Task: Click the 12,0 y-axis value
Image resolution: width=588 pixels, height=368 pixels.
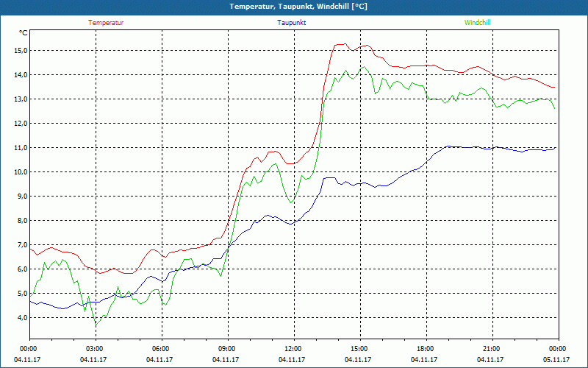Action: [21, 124]
